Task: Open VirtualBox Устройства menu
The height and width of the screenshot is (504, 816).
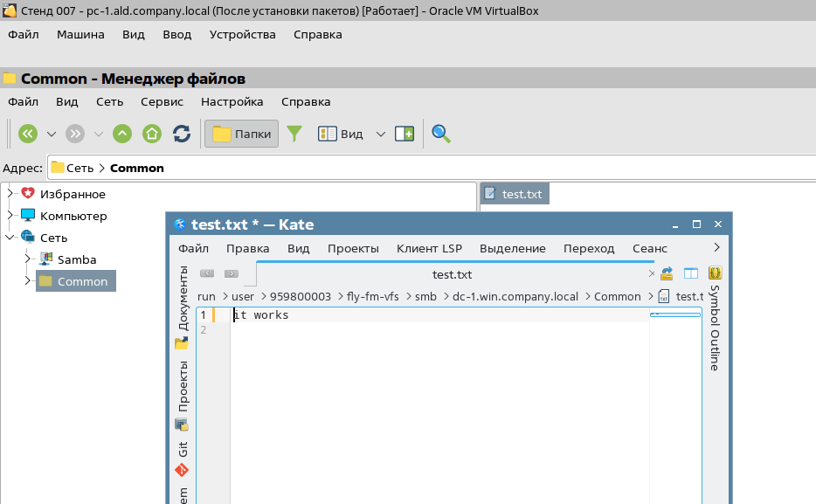Action: (x=243, y=34)
